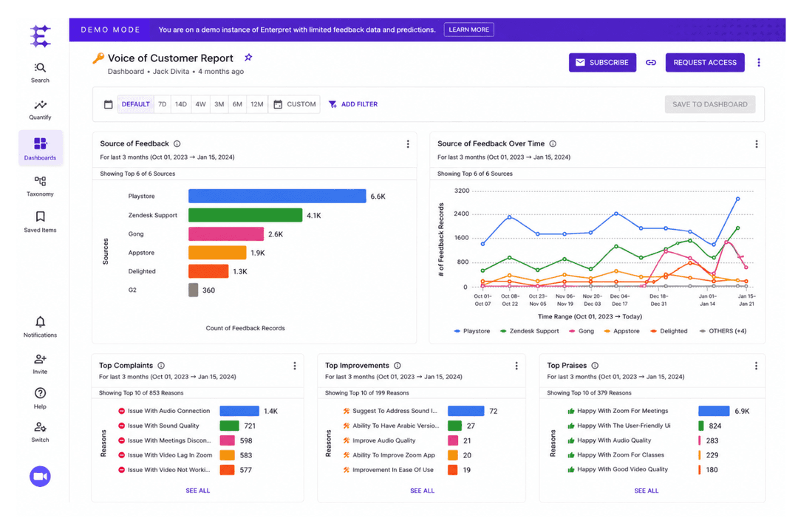Select the 14D date range
This screenshot has width=798, height=532.
[181, 104]
